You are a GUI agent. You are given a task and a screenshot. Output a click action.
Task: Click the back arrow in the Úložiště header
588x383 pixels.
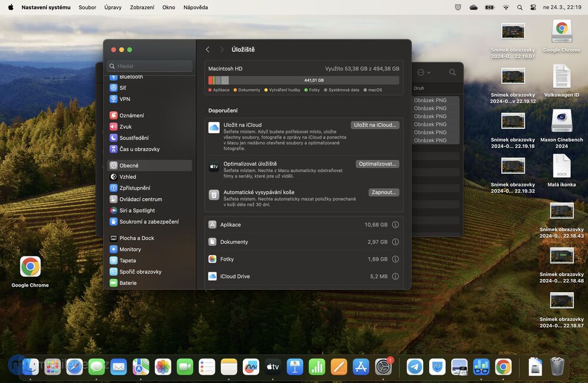(207, 49)
